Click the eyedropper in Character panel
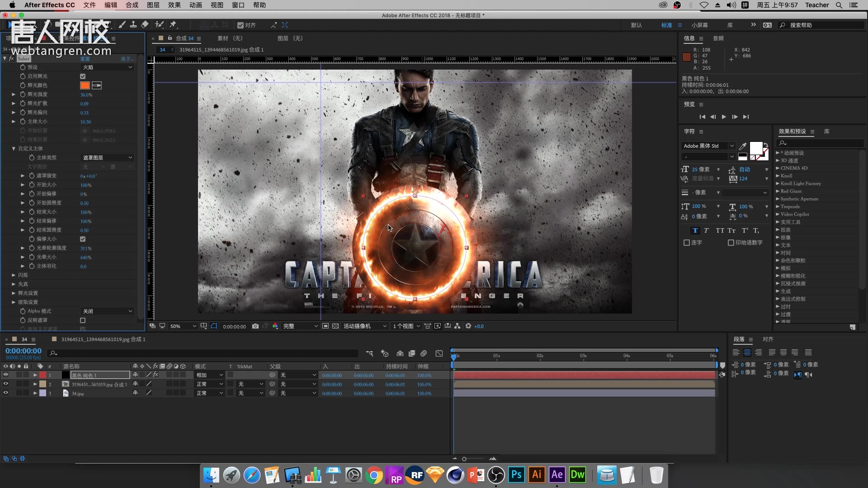The image size is (868, 488). (x=742, y=146)
